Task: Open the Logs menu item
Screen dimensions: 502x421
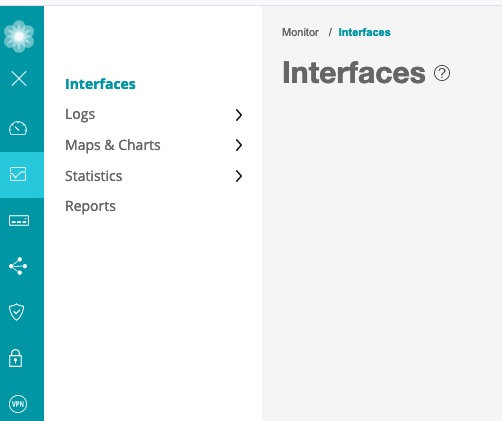Action: (80, 115)
